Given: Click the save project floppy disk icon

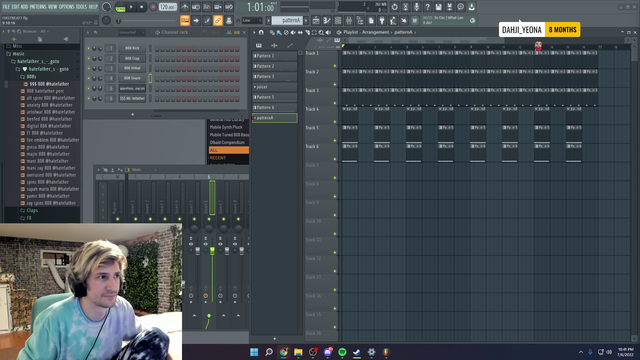Looking at the screenshot, I should (x=438, y=7).
